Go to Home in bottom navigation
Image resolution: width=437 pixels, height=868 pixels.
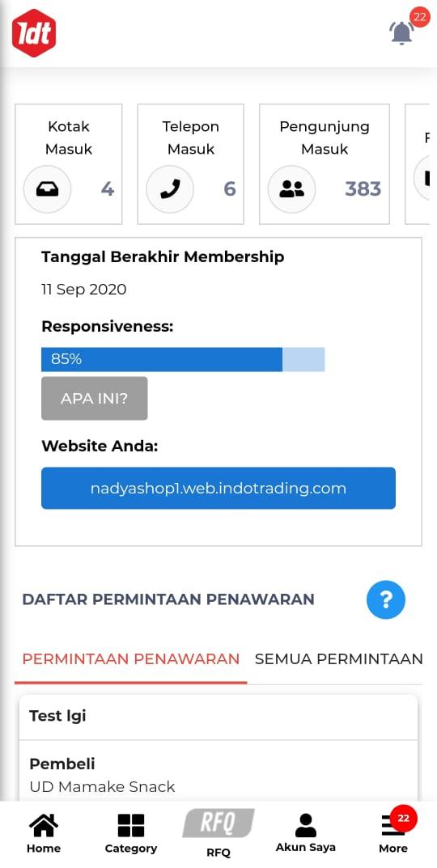click(44, 833)
